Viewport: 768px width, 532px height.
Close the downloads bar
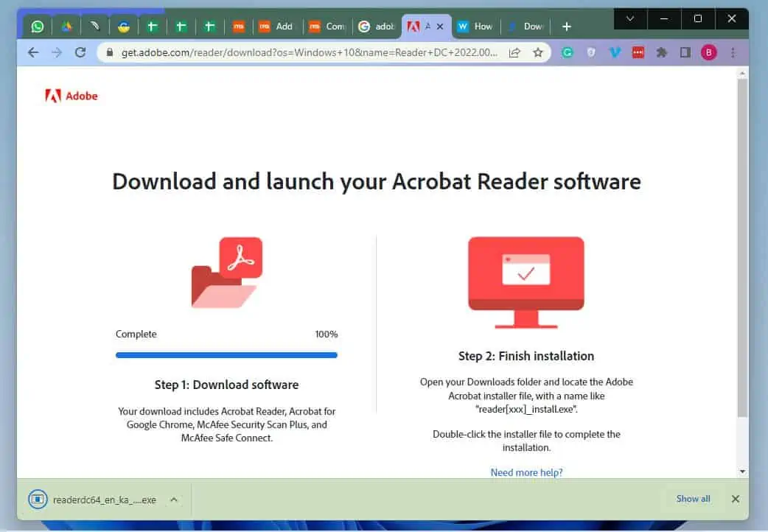pyautogui.click(x=735, y=499)
